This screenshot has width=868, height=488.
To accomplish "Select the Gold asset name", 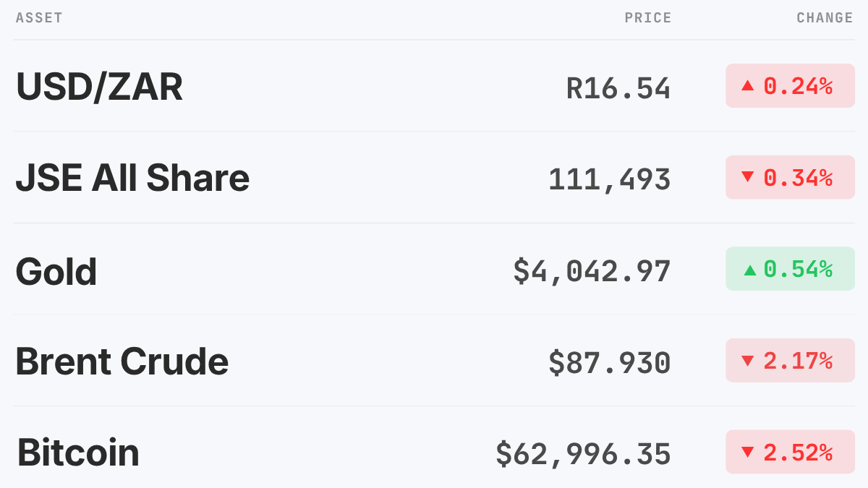I will [x=56, y=271].
